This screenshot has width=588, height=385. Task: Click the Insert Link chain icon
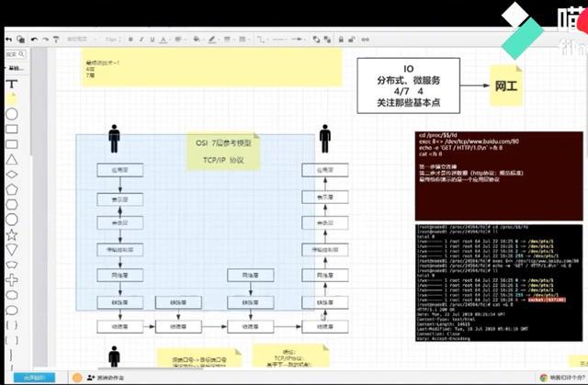click(366, 40)
